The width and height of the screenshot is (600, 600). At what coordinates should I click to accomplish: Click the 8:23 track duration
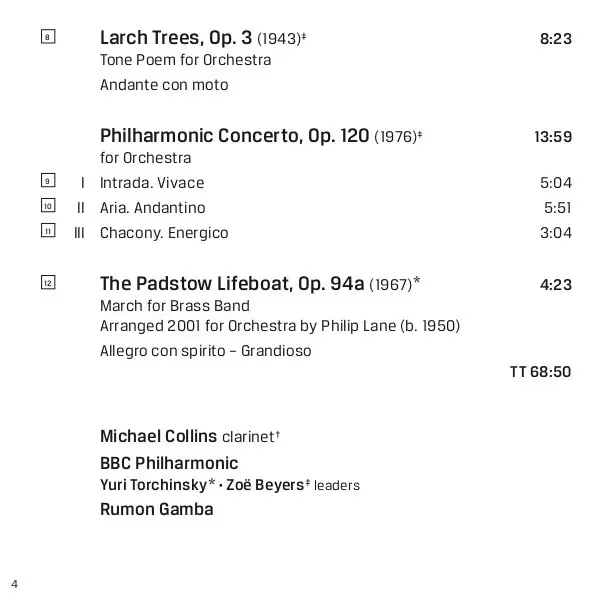point(555,39)
